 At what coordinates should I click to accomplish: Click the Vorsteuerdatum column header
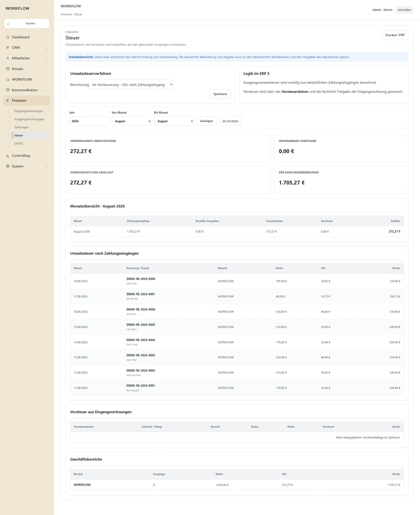click(83, 427)
